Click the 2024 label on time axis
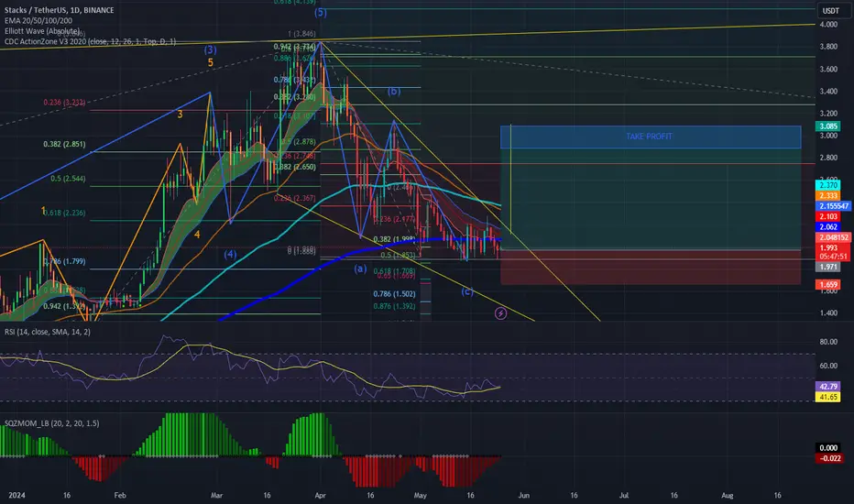 (16, 495)
